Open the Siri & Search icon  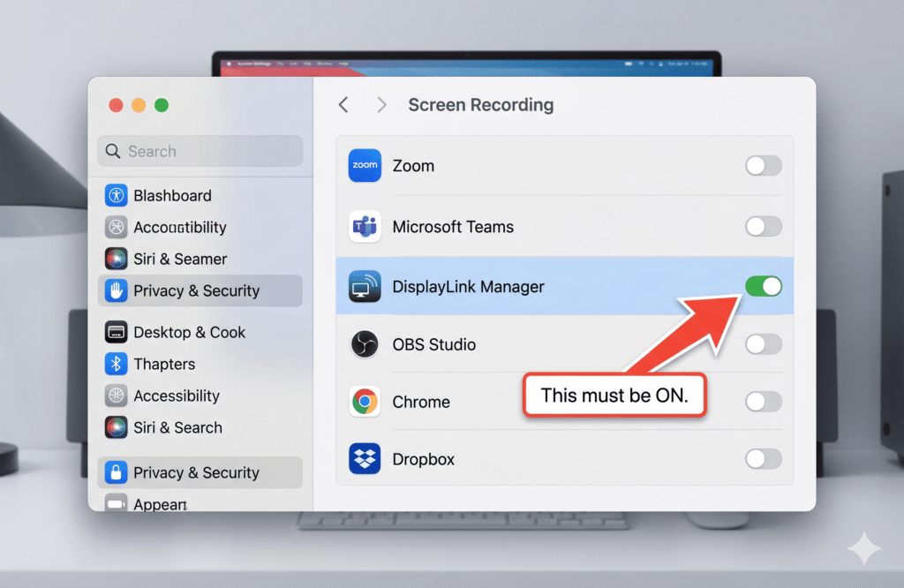click(116, 427)
